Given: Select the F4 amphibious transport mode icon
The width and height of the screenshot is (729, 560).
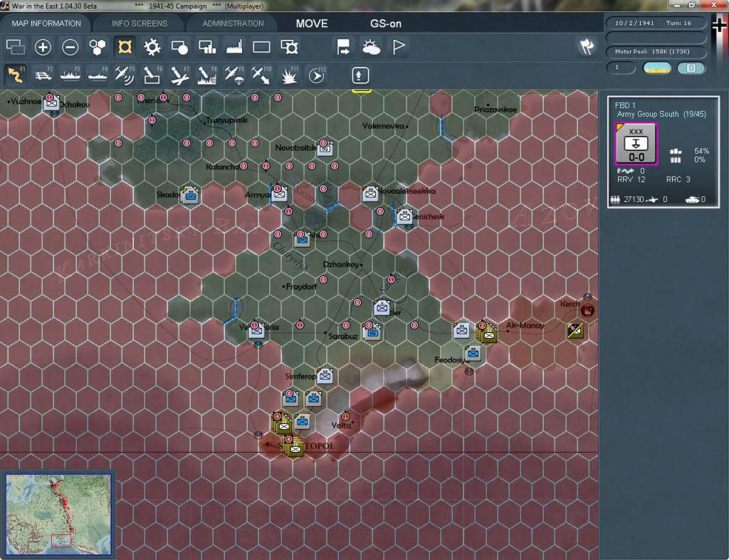Looking at the screenshot, I should [98, 75].
